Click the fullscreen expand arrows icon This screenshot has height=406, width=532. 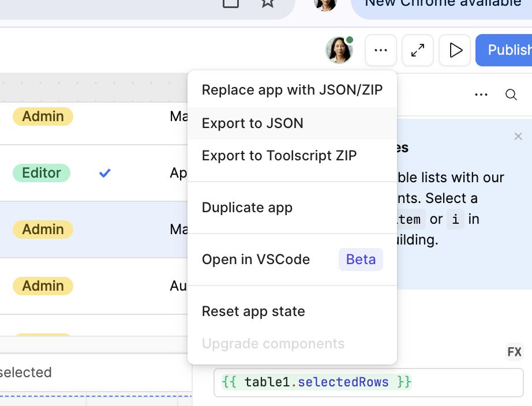[418, 50]
